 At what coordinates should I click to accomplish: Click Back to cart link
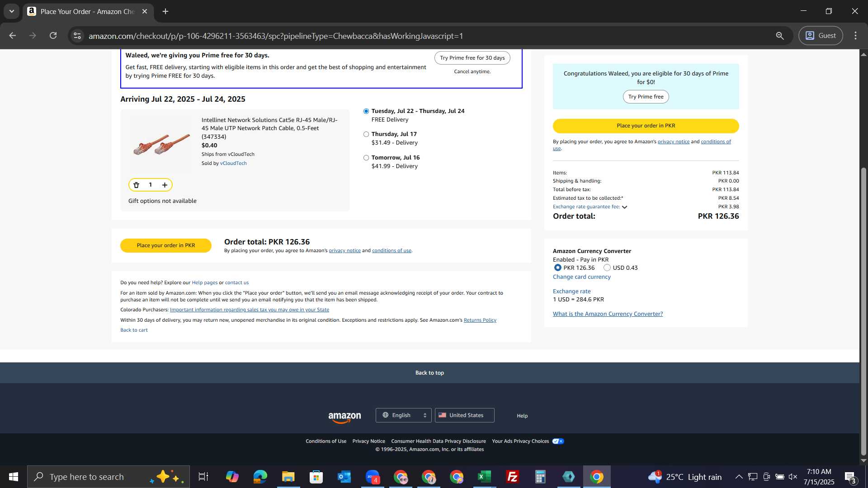pyautogui.click(x=134, y=330)
